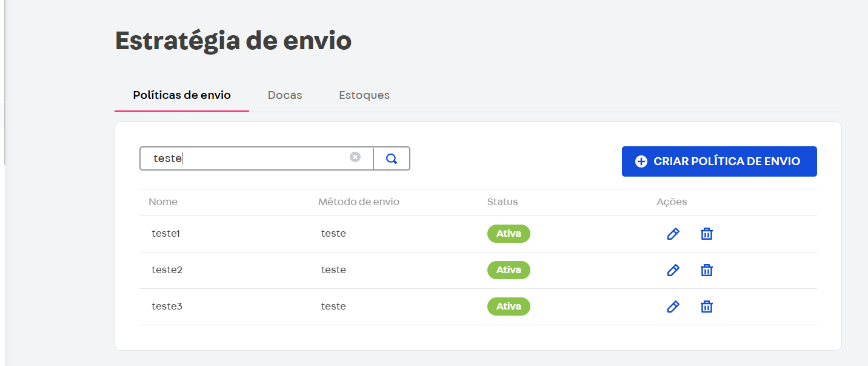
Task: Edit the teste2 policy with pencil icon
Action: pyautogui.click(x=673, y=270)
